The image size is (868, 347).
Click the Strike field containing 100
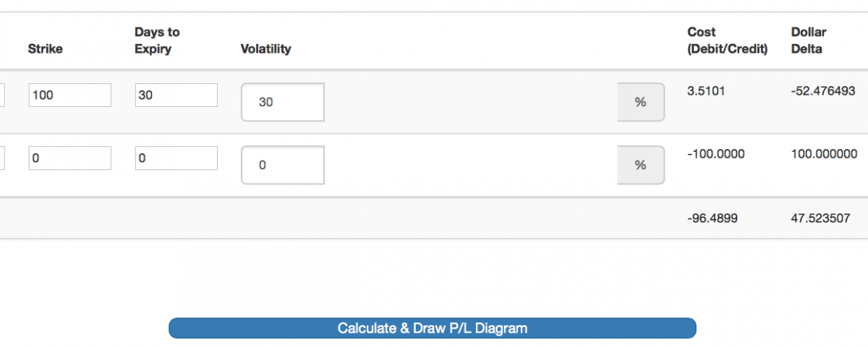[x=69, y=95]
